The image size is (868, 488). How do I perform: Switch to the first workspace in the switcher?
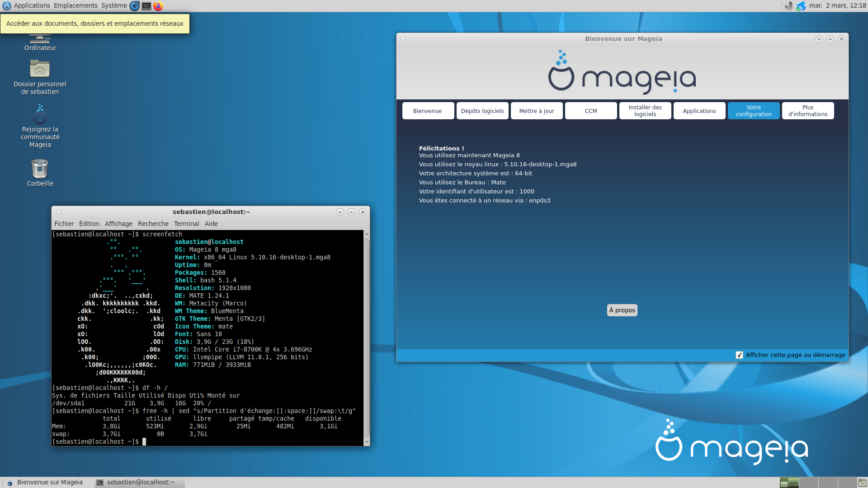789,483
